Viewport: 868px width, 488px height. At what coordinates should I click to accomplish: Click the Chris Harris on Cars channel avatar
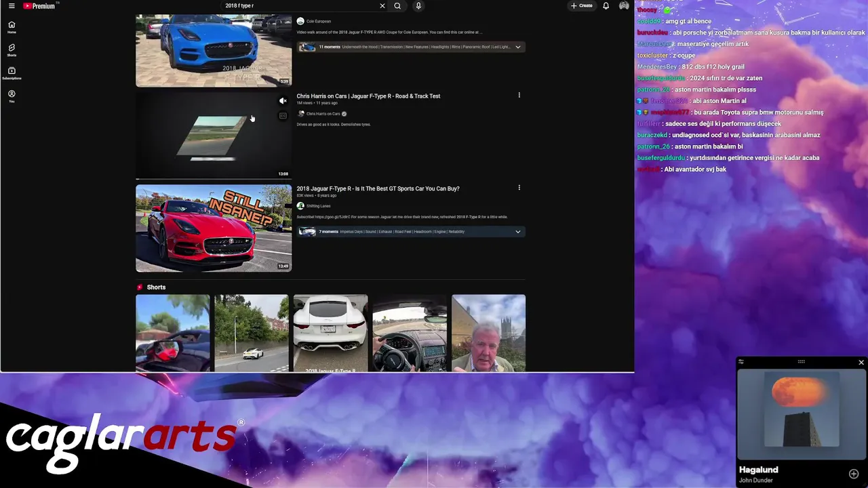pyautogui.click(x=301, y=114)
